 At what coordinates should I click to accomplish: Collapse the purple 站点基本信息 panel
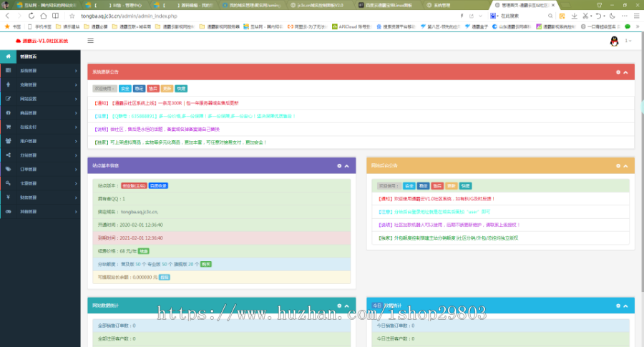point(346,166)
